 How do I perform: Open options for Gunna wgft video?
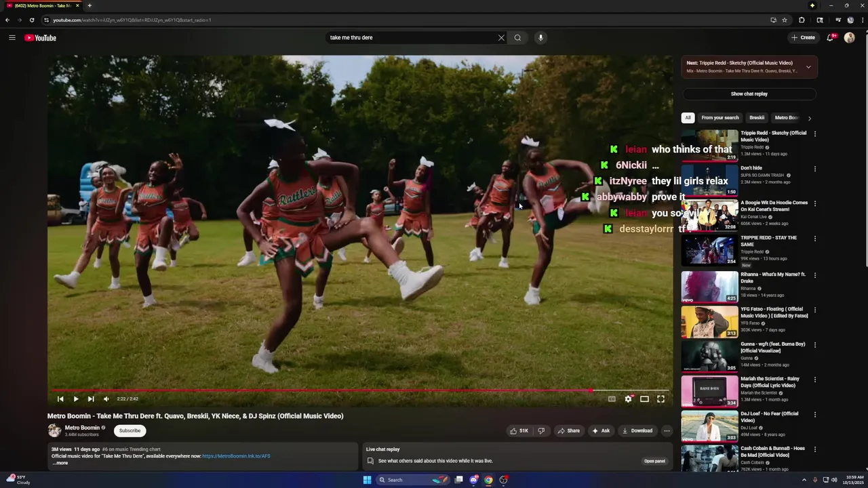(814, 344)
